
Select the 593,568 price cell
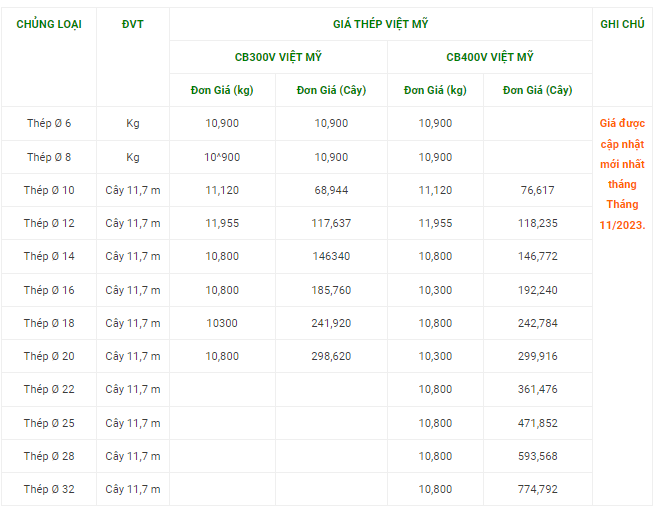tap(538, 456)
